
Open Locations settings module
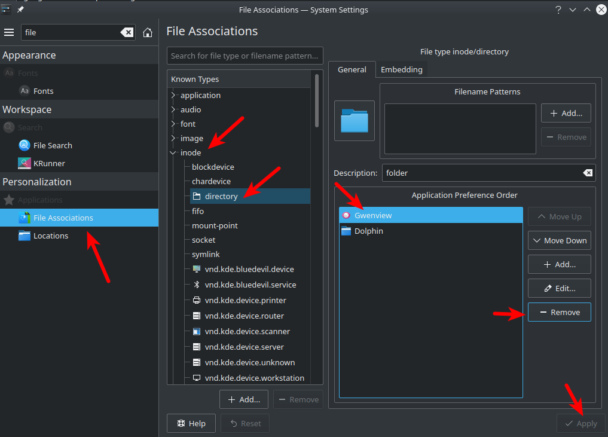(79, 236)
